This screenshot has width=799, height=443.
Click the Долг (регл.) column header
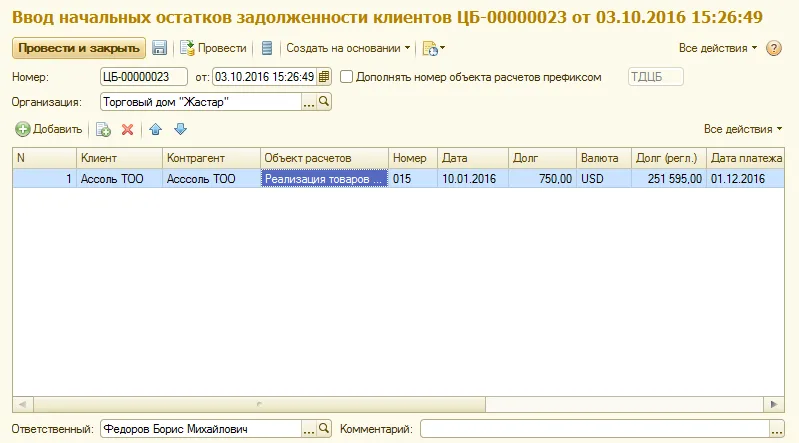669,158
